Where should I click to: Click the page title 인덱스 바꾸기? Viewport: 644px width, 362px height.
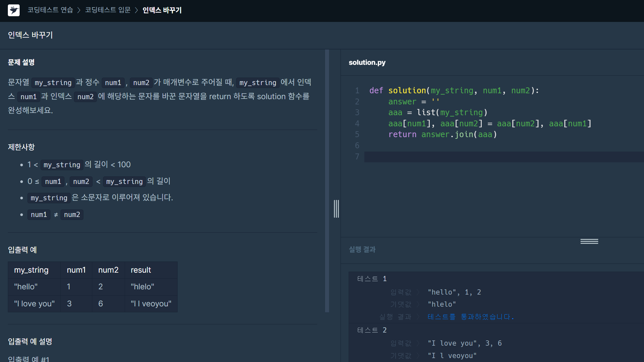[x=30, y=35]
